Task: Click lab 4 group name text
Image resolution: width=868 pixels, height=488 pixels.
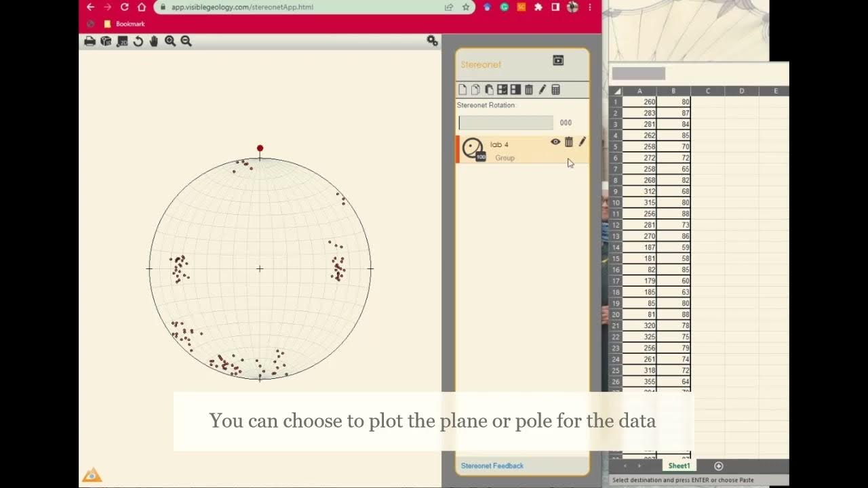Action: [499, 144]
